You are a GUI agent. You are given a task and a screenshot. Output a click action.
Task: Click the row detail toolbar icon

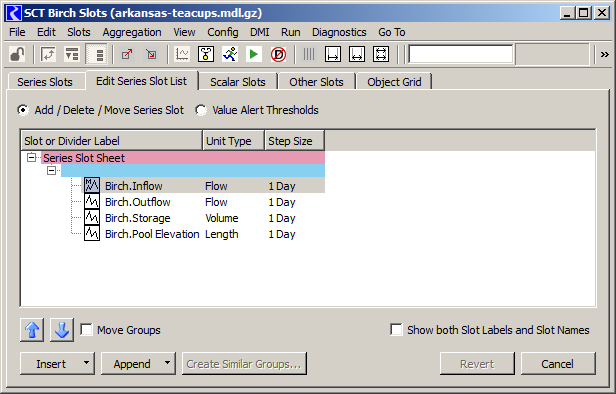(x=97, y=54)
